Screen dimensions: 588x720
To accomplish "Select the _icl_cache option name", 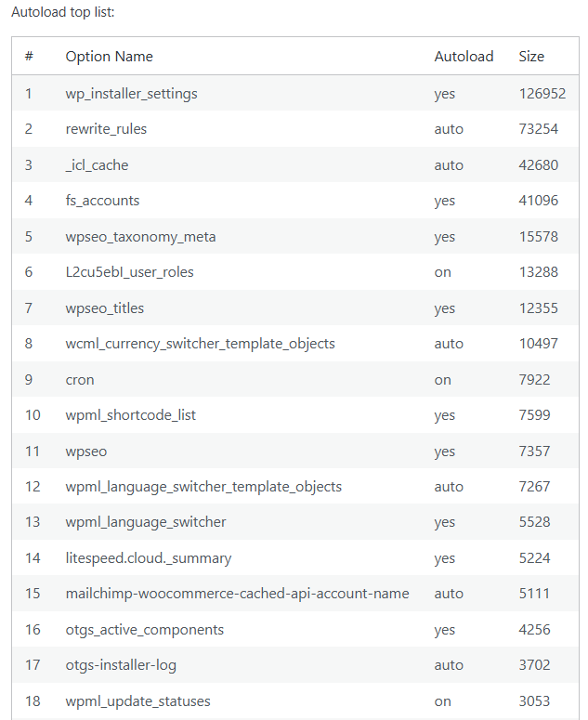I will pyautogui.click(x=97, y=165).
